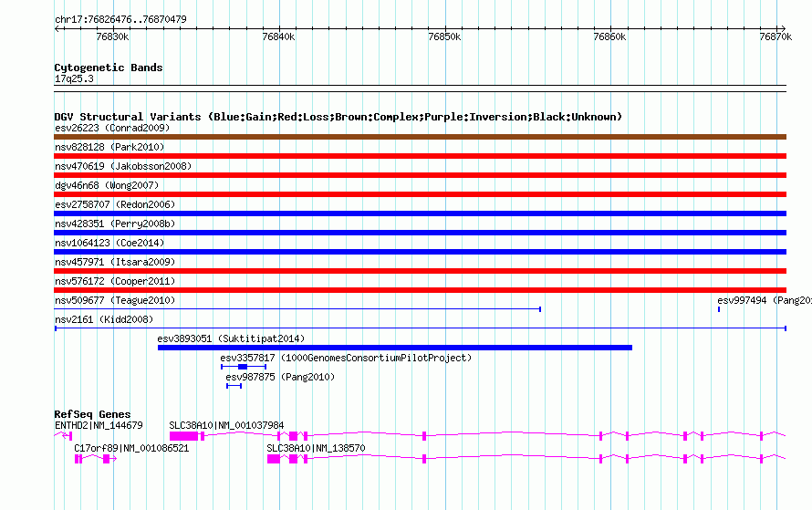Screen dimensions: 812x510
Task: Click the 17q25.3 cytogenetic band line
Action: pyautogui.click(x=420, y=88)
